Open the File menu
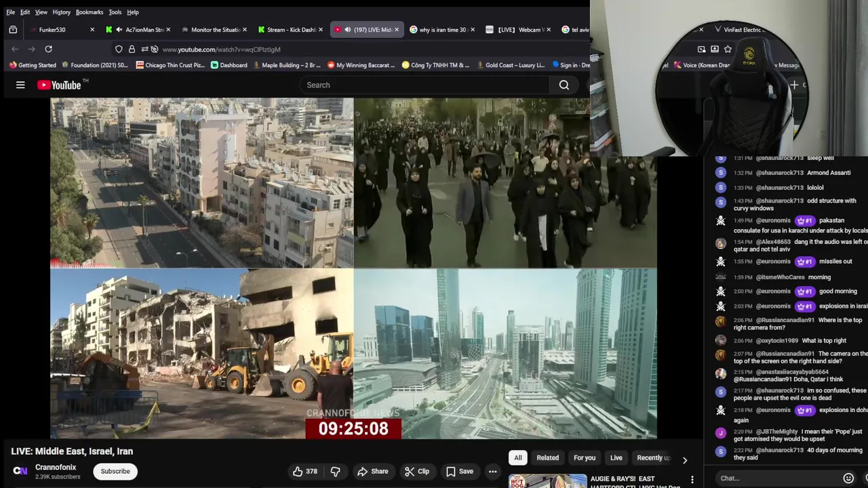This screenshot has height=488, width=868. click(x=11, y=12)
